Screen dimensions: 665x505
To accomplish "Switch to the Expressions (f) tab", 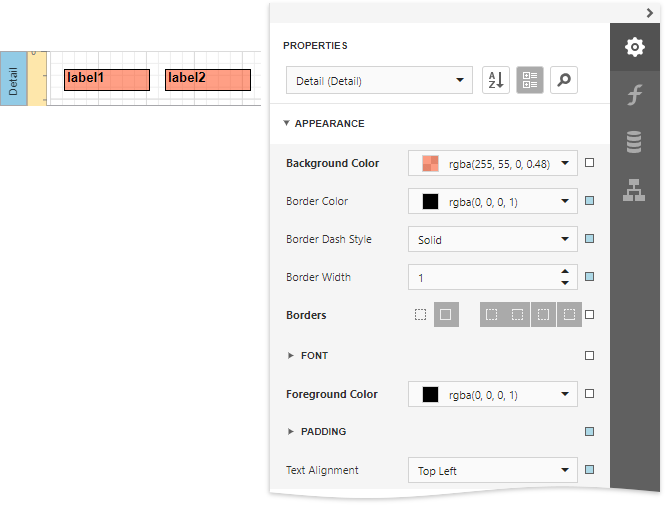I will [634, 95].
